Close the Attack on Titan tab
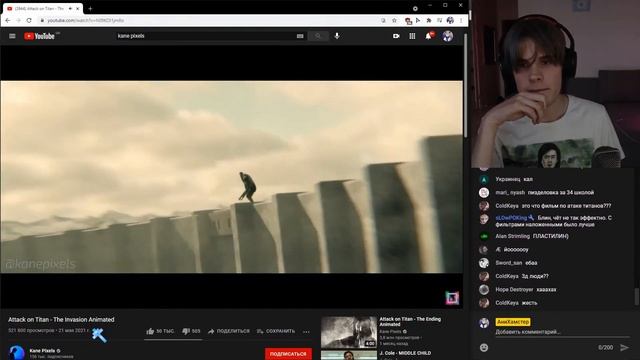This screenshot has width=640, height=360. pos(78,9)
